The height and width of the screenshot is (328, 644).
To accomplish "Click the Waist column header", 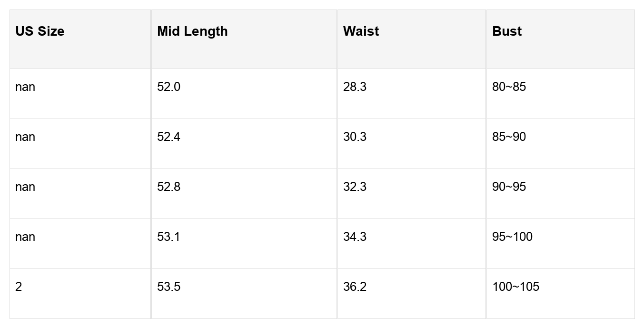I will 361,31.
